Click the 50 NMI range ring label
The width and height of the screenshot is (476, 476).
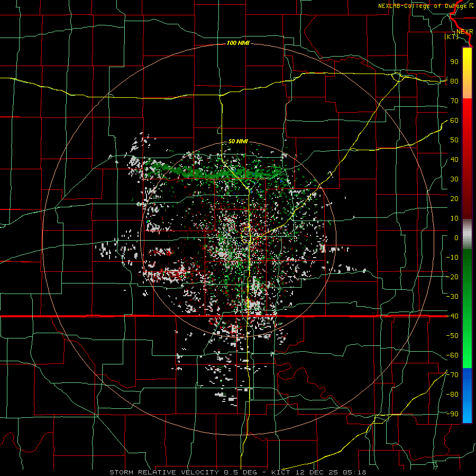pos(238,141)
